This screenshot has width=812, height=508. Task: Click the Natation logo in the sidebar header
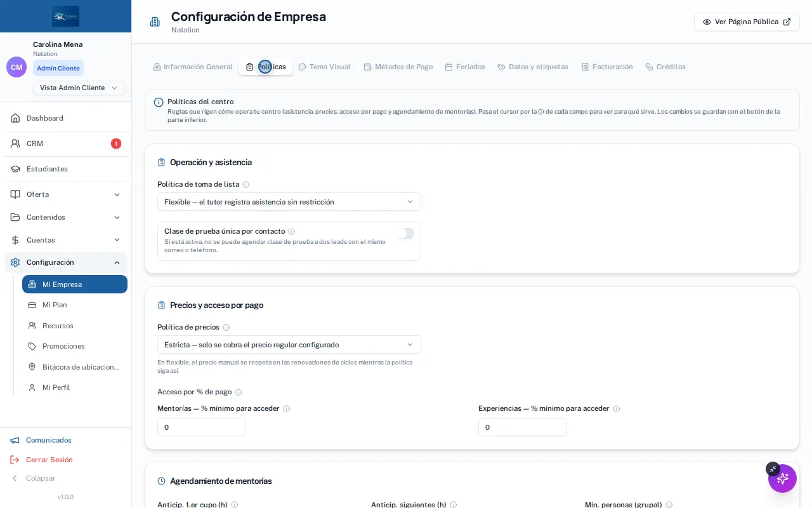click(x=66, y=16)
